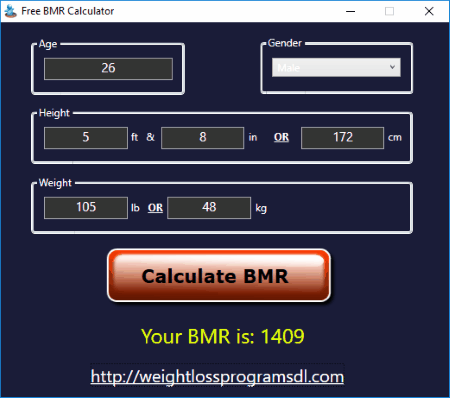Click the Calculate BMR button
The height and width of the screenshot is (398, 450).
click(x=219, y=275)
